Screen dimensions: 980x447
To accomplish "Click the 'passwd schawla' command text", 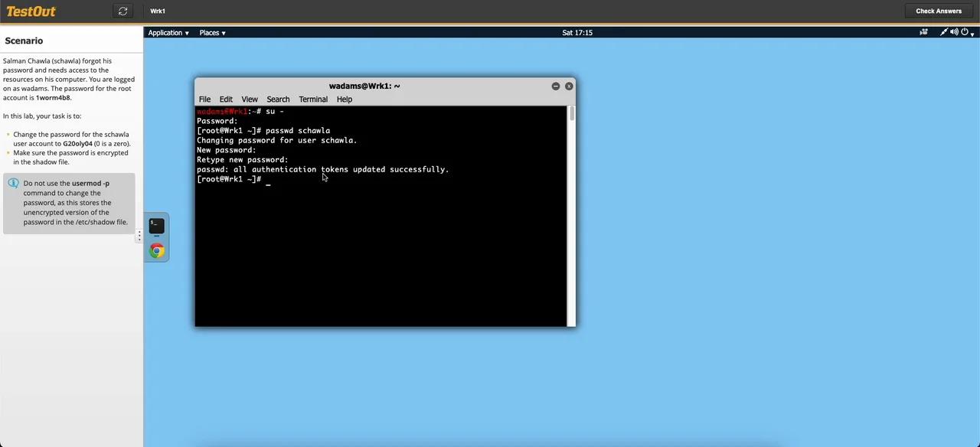I will click(298, 131).
